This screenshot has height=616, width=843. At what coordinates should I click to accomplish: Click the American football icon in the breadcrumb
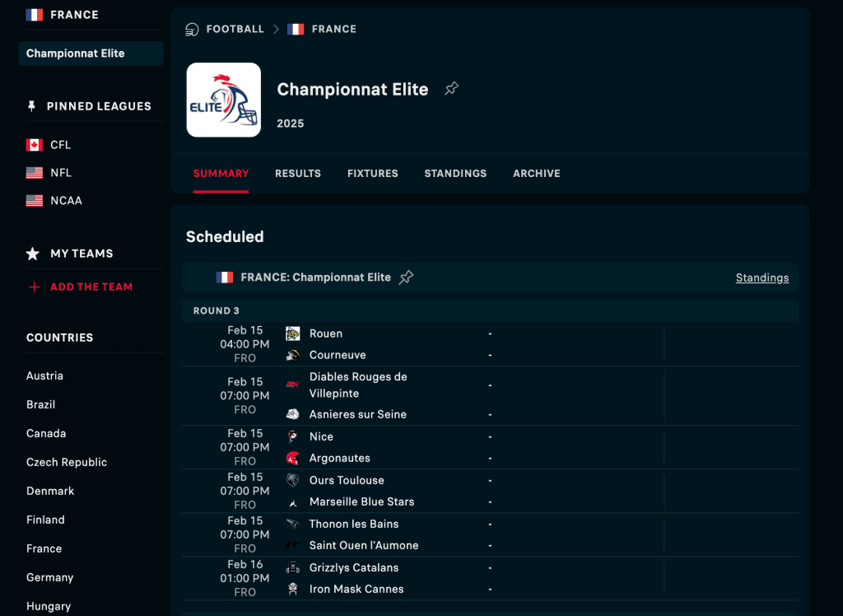pos(192,29)
